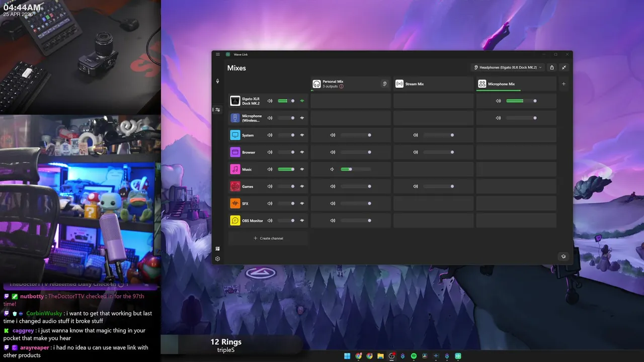Mute the Games channel master
The height and width of the screenshot is (362, 644).
[x=270, y=187]
